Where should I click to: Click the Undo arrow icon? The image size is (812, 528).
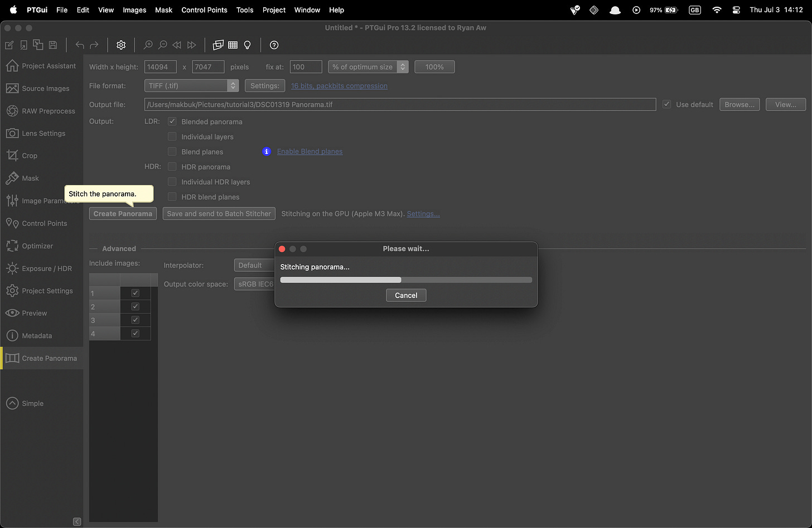tap(80, 45)
